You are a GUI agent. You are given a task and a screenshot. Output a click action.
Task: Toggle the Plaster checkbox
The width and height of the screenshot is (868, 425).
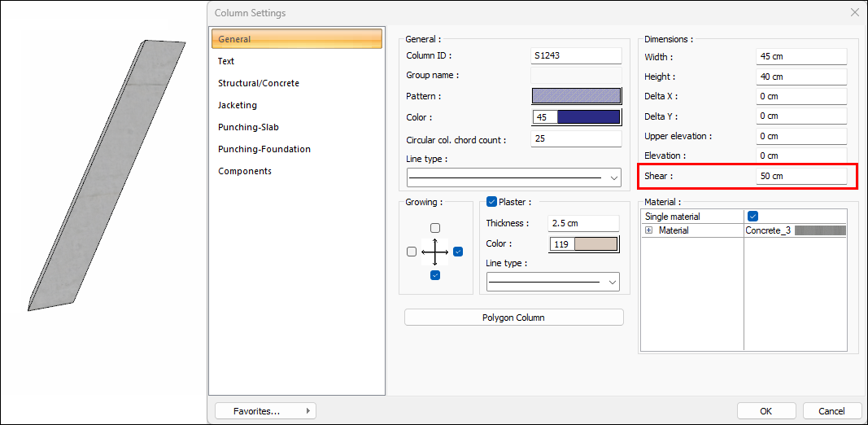pos(491,202)
